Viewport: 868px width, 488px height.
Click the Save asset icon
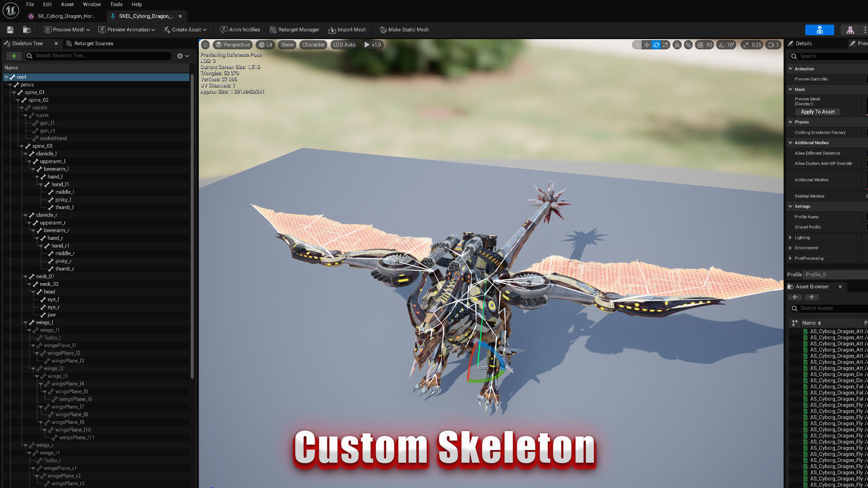10,30
